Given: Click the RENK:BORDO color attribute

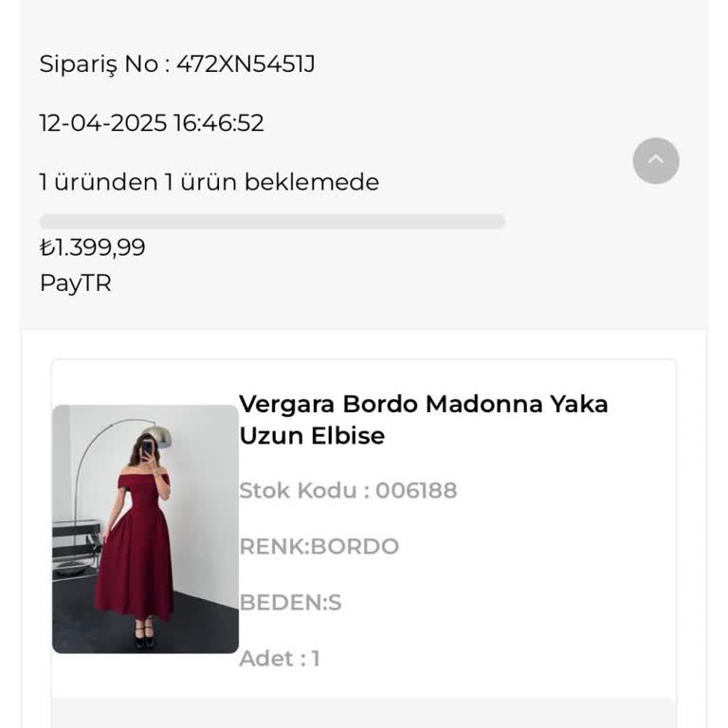Looking at the screenshot, I should click(318, 546).
